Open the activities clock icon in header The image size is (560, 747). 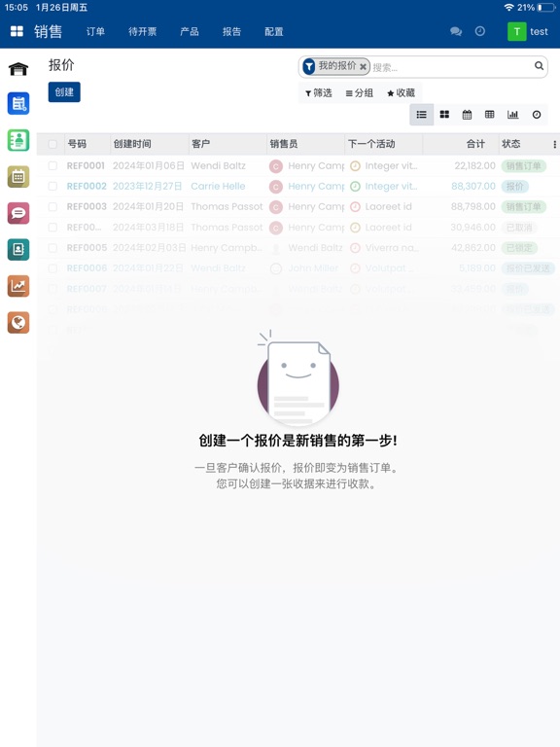480,31
